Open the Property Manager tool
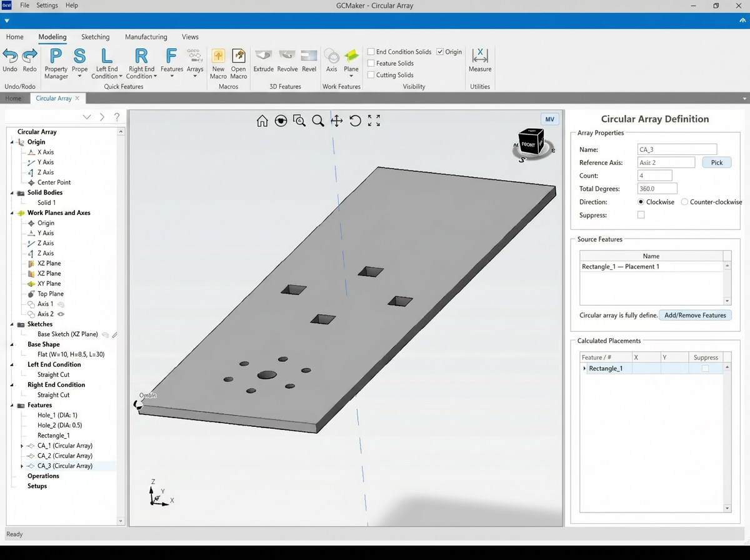 (x=56, y=64)
